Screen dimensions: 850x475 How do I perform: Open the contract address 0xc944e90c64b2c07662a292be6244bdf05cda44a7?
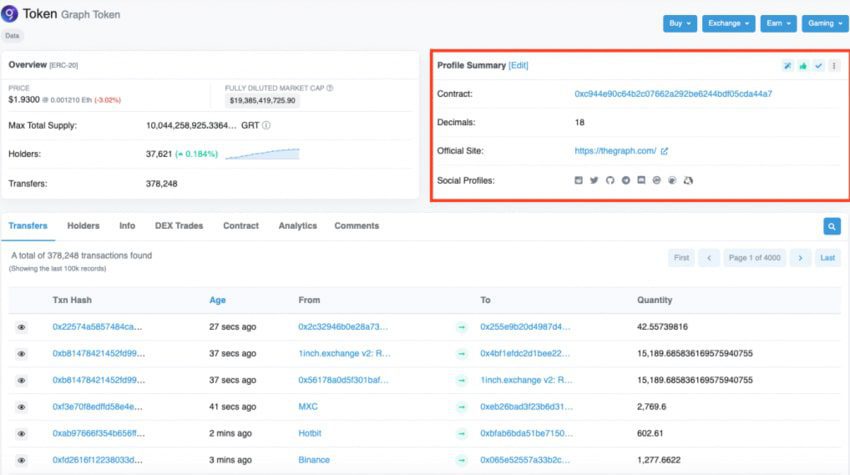pos(673,94)
